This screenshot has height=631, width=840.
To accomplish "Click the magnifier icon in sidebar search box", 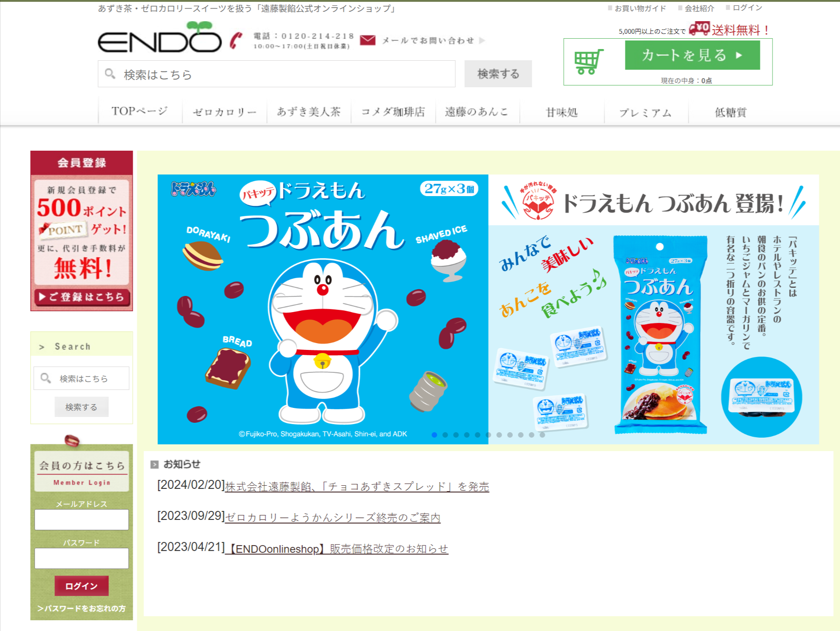I will (45, 378).
